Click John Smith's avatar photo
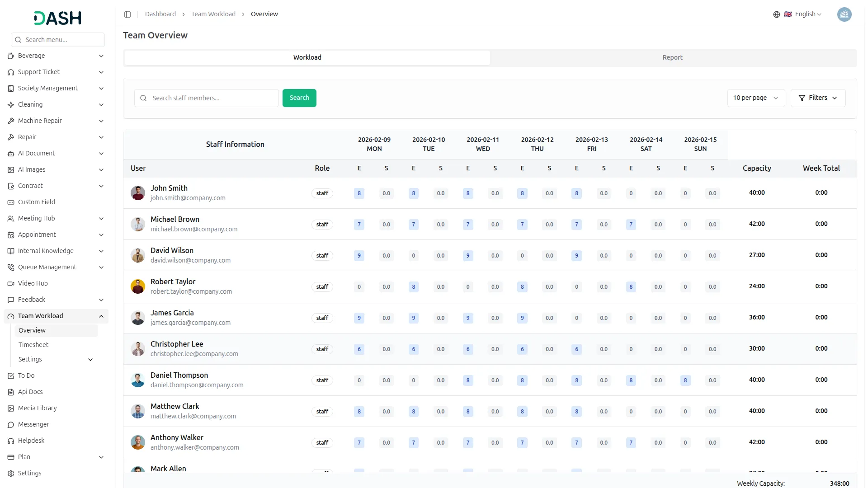 [138, 193]
